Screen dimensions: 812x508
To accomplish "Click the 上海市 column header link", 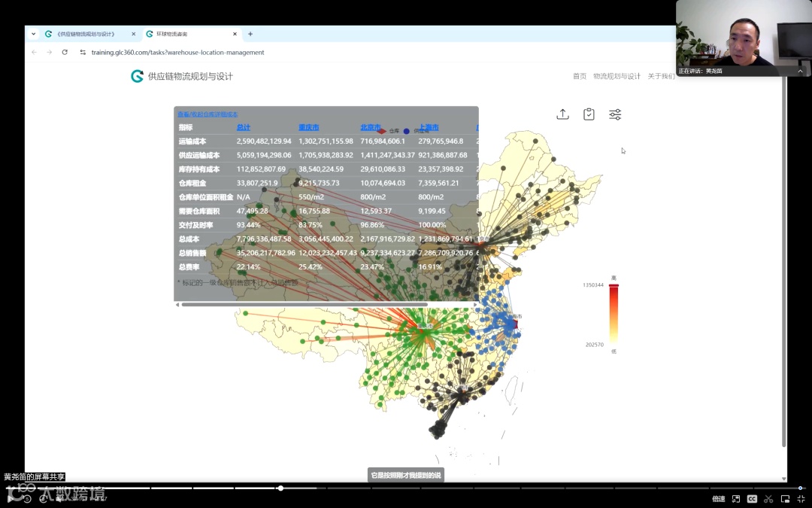I will [429, 127].
